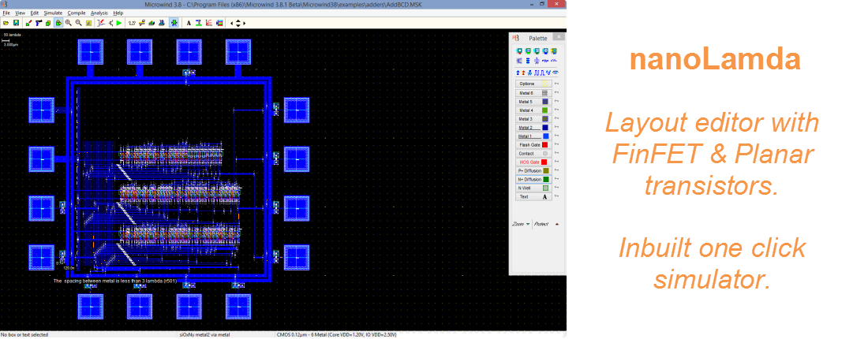Run the simulation with the green play arrow
This screenshot has width=868, height=339.
[x=119, y=23]
